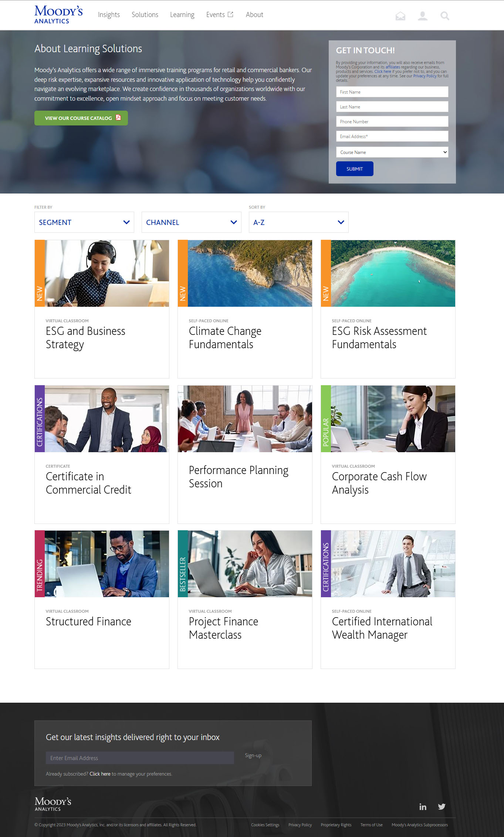
Task: Follow the Click here opt-out link
Action: click(383, 71)
